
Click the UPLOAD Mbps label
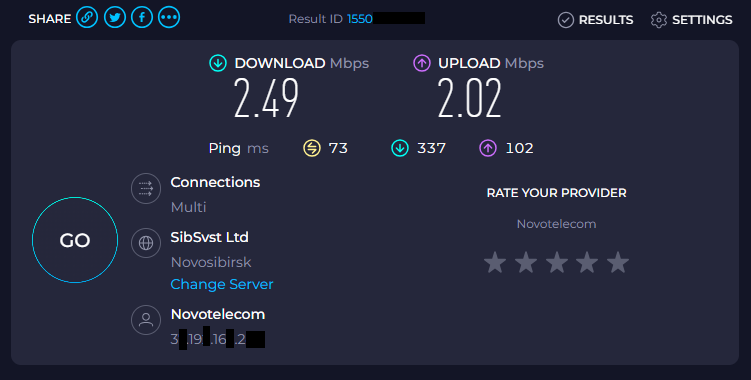[x=491, y=63]
